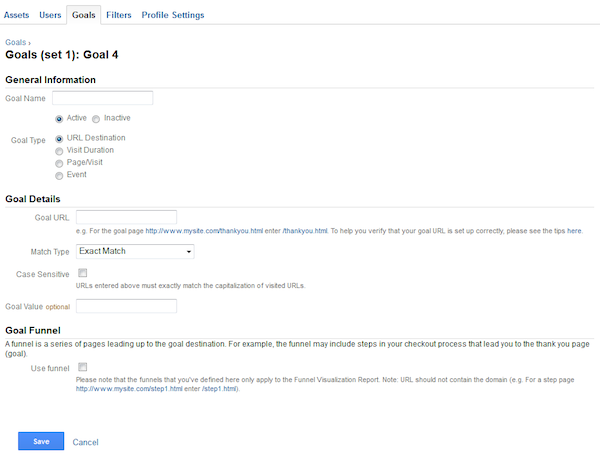Image resolution: width=600 pixels, height=453 pixels.
Task: Enable the Use funnel checkbox
Action: 82,367
